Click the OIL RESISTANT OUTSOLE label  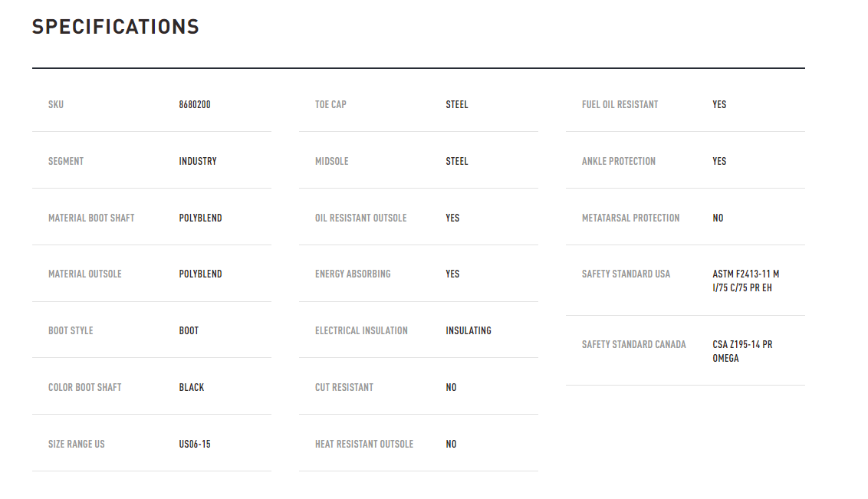pyautogui.click(x=361, y=218)
